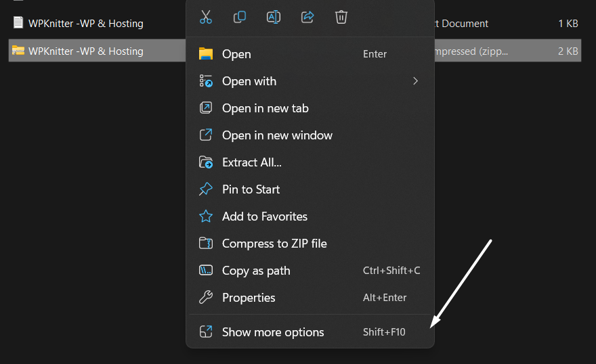Click the Delete trash can icon

[x=341, y=17]
